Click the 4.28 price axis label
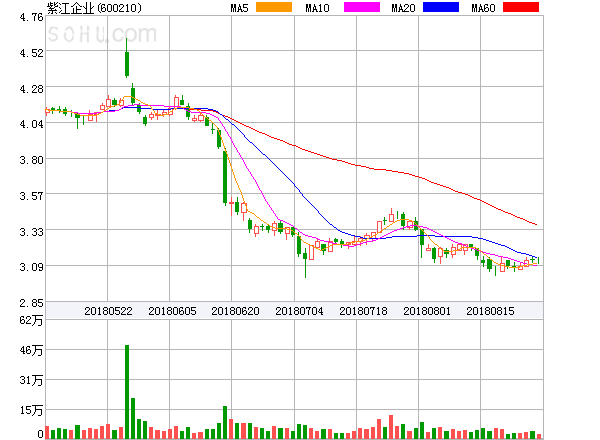Image resolution: width=600 pixels, height=440 pixels. (x=31, y=89)
